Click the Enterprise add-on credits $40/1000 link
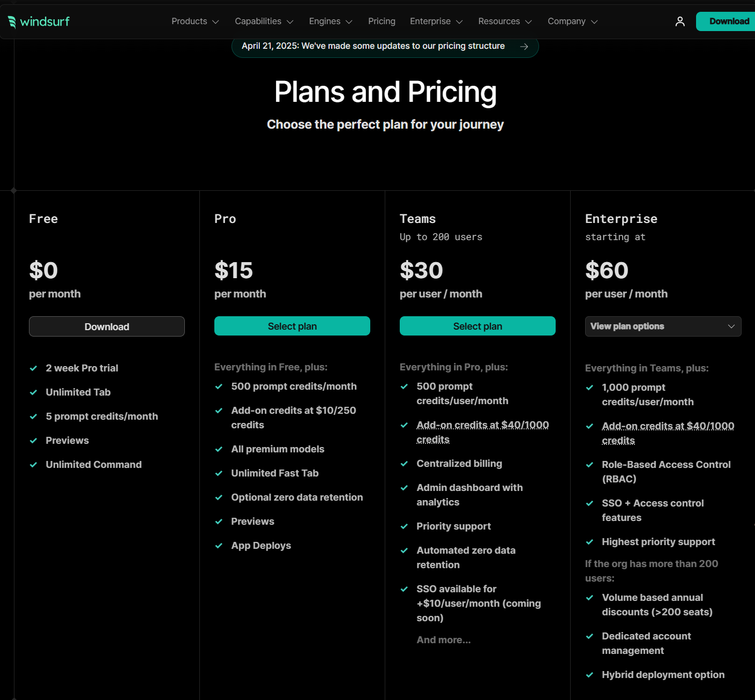Viewport: 755px width, 700px height. (x=668, y=433)
